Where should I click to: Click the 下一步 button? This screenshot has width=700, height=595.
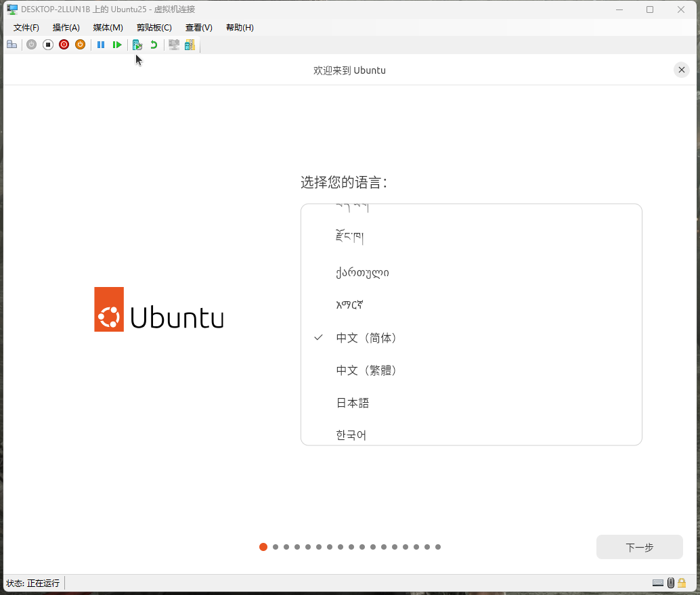(639, 547)
